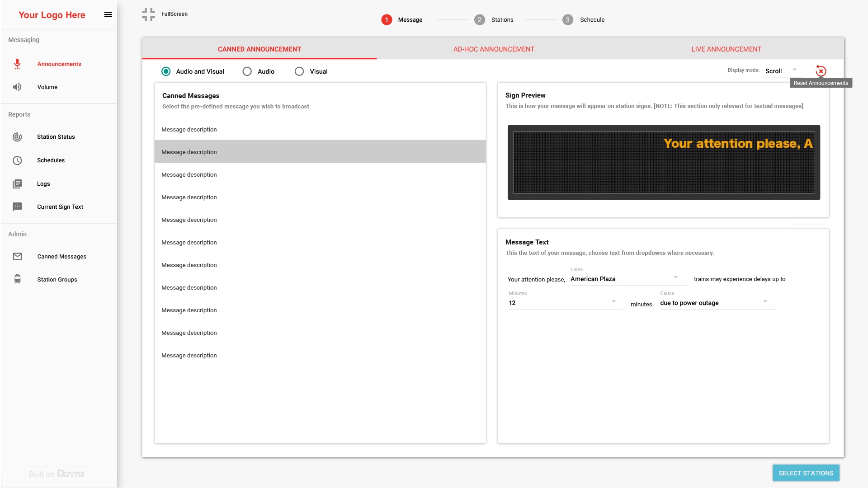The width and height of the screenshot is (868, 488).
Task: Click the Volume speaker icon
Action: [17, 87]
